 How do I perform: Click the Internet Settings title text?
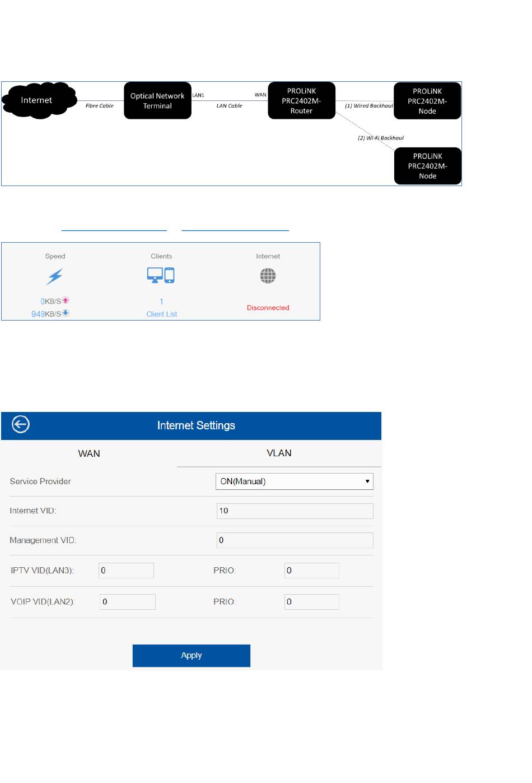[x=196, y=425]
